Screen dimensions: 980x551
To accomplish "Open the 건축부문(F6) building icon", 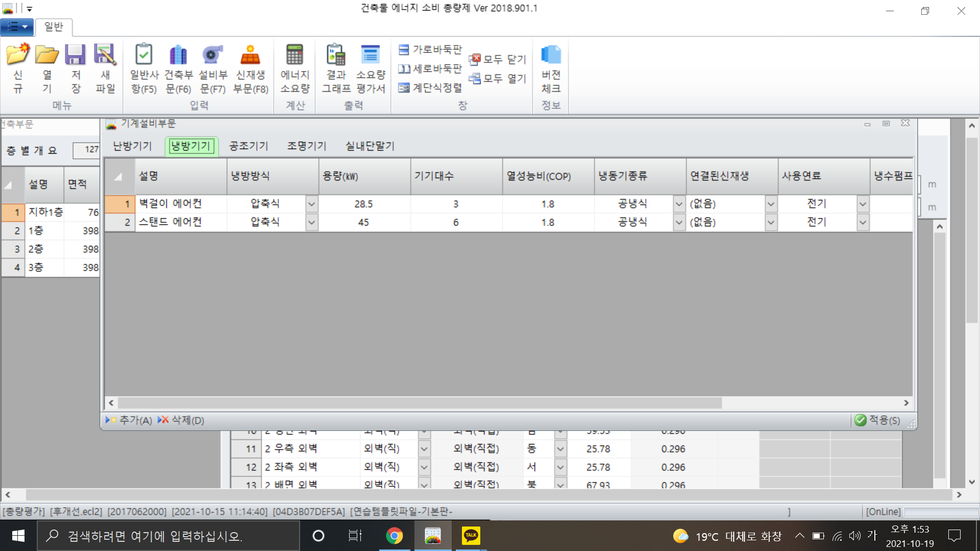I will (178, 55).
